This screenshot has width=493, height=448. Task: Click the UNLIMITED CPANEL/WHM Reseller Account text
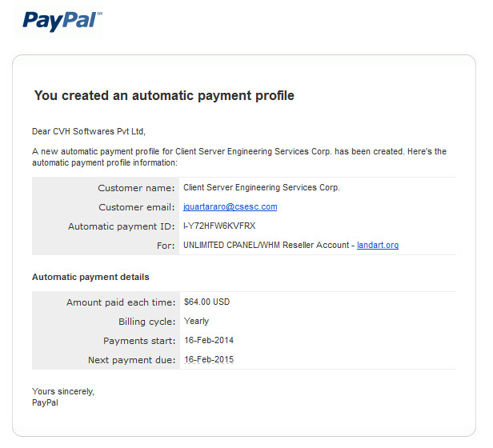click(267, 245)
